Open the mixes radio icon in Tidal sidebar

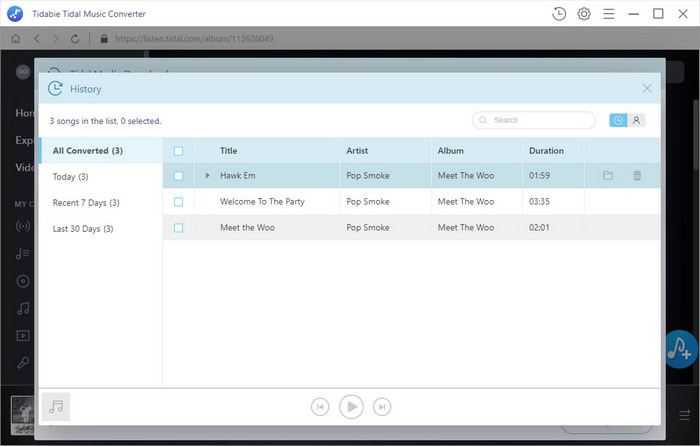(x=23, y=226)
